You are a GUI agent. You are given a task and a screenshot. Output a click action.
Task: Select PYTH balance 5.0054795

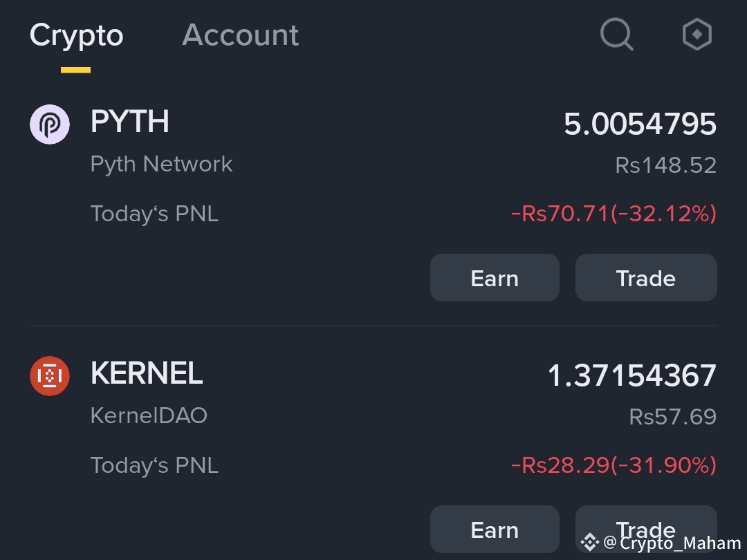coord(640,124)
